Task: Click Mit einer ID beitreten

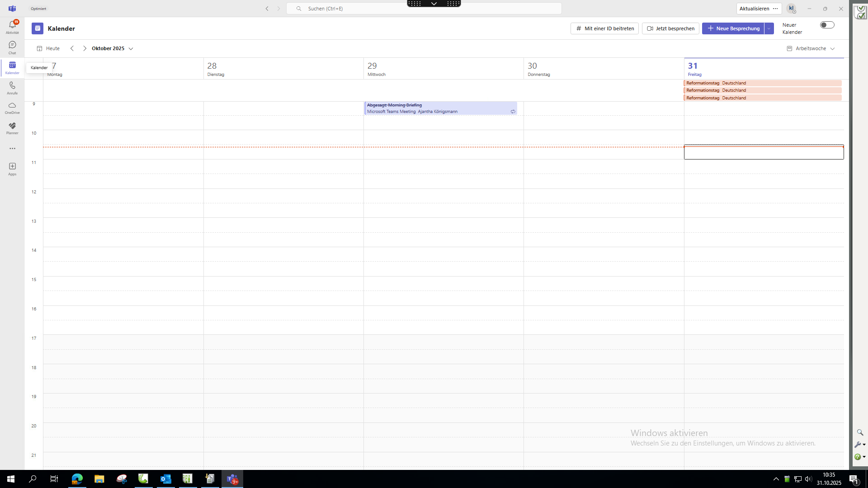Action: click(604, 28)
